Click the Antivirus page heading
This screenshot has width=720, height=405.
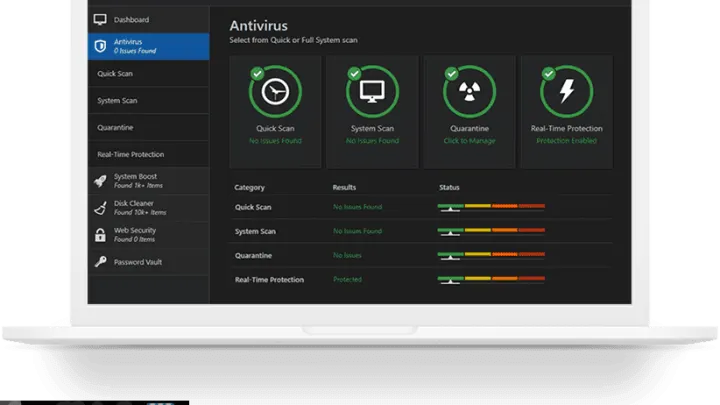coord(259,26)
